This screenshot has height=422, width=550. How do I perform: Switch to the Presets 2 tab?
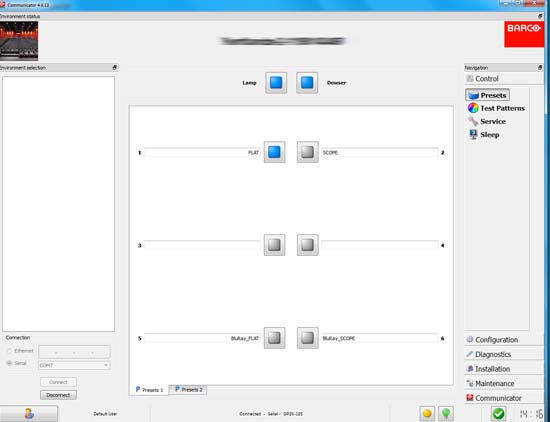pos(188,389)
